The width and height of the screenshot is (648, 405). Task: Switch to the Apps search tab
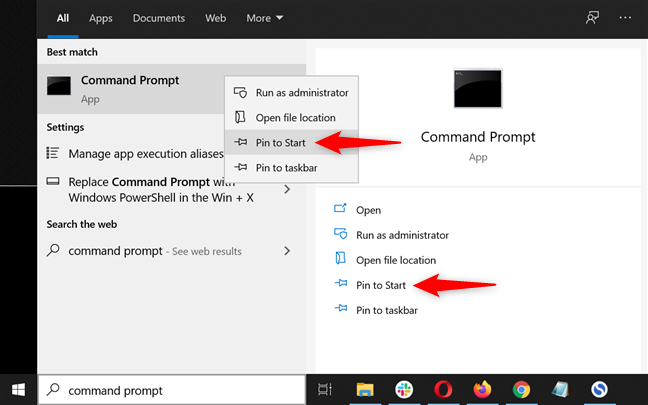pos(100,18)
